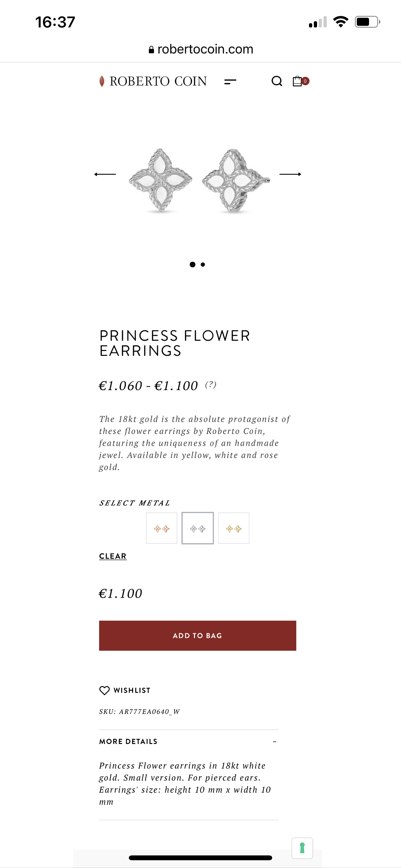Open the shopping bag icon

[x=298, y=81]
